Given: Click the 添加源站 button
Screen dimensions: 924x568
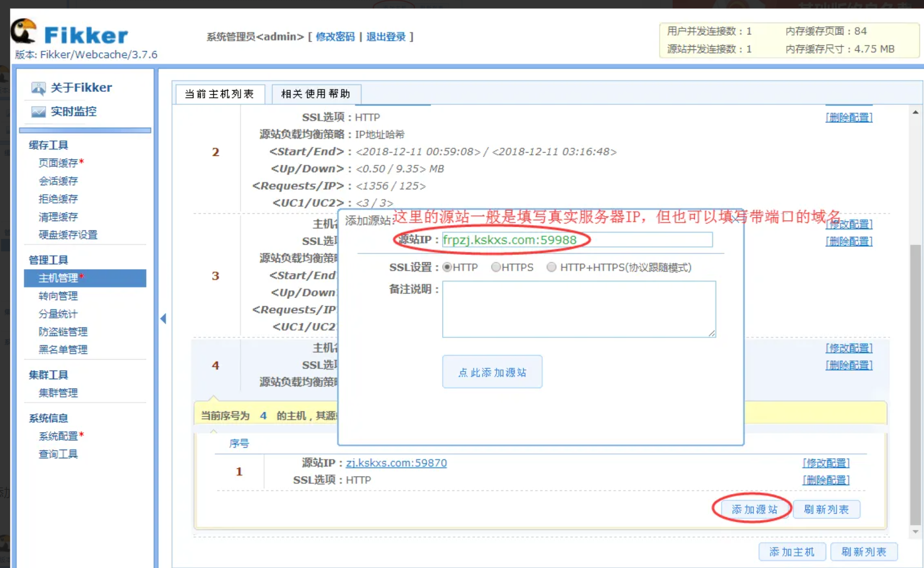Looking at the screenshot, I should pyautogui.click(x=755, y=509).
